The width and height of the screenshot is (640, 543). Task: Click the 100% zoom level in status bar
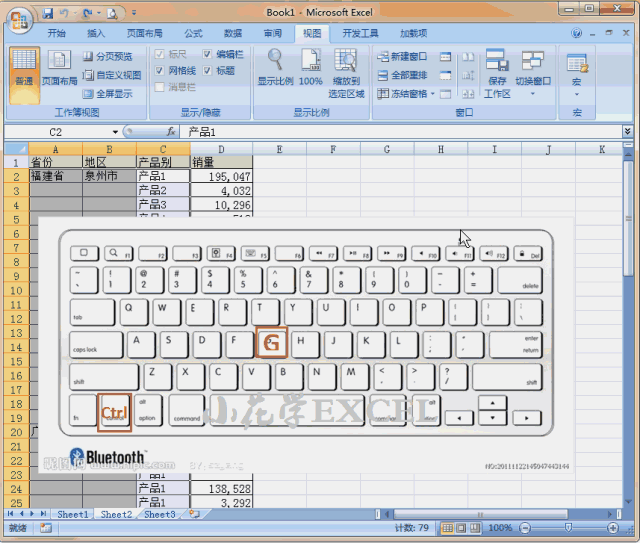click(500, 528)
